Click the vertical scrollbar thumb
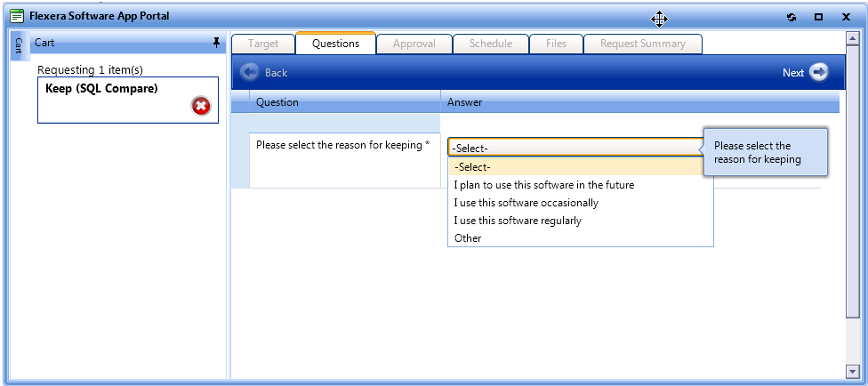The height and width of the screenshot is (386, 868). click(x=852, y=181)
